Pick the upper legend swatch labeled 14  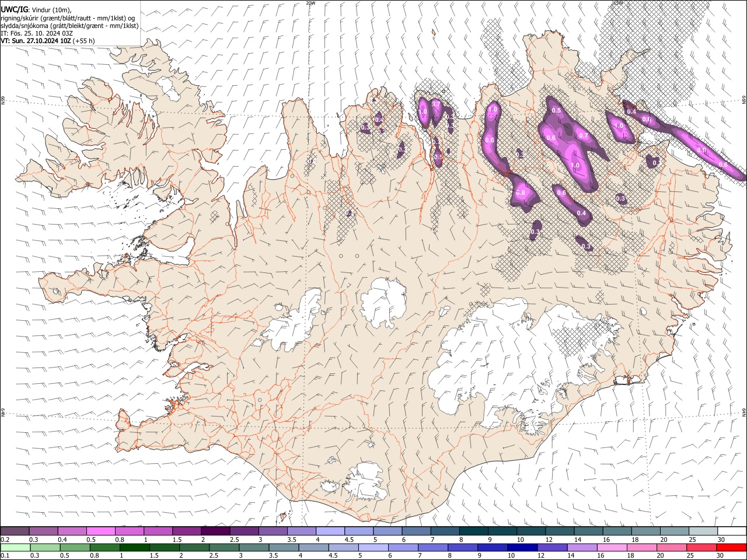(x=589, y=531)
